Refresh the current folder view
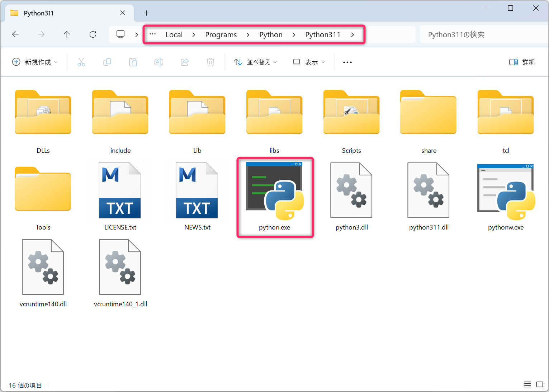The height and width of the screenshot is (392, 549). click(x=93, y=34)
